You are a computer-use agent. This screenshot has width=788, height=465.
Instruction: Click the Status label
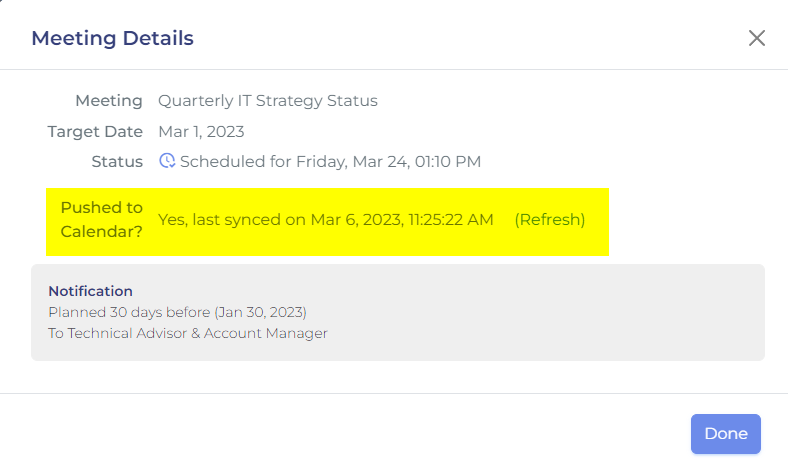[117, 161]
